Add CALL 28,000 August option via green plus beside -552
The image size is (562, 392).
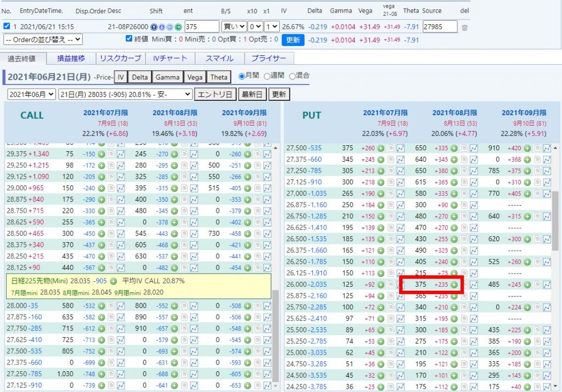tap(174, 306)
